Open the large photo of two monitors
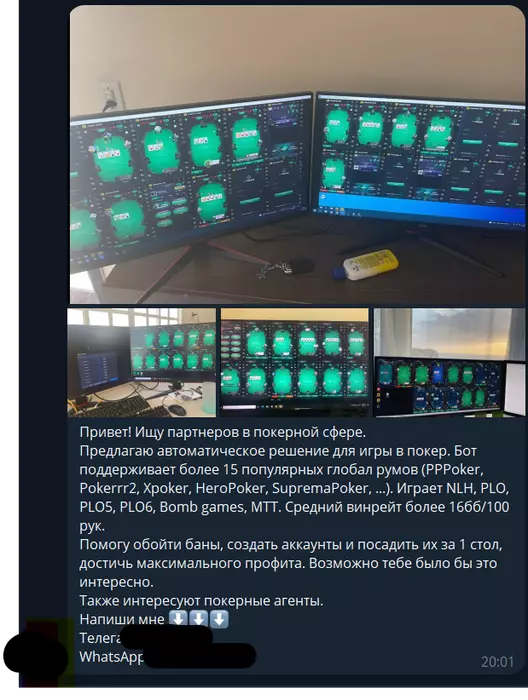This screenshot has height=700, width=528. tap(297, 155)
